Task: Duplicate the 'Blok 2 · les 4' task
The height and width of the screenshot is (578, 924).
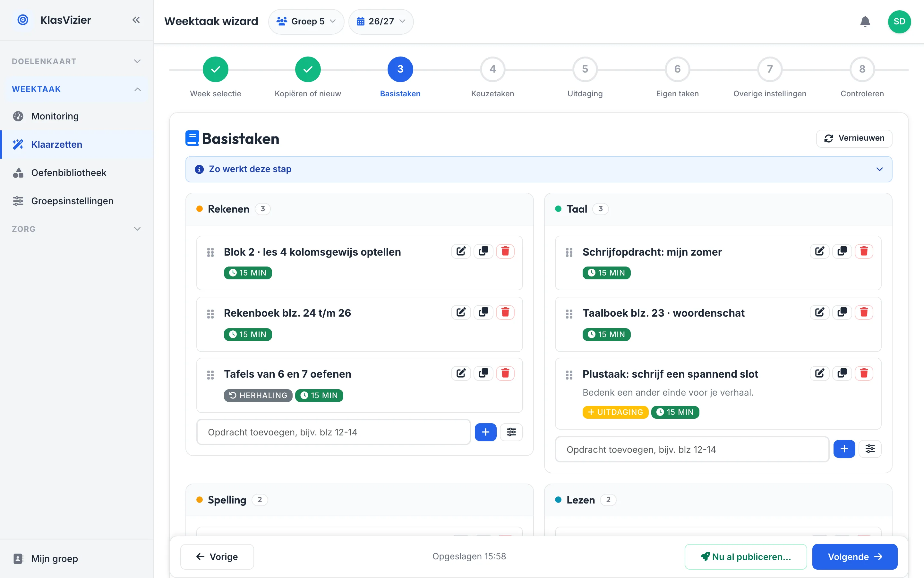Action: (483, 251)
